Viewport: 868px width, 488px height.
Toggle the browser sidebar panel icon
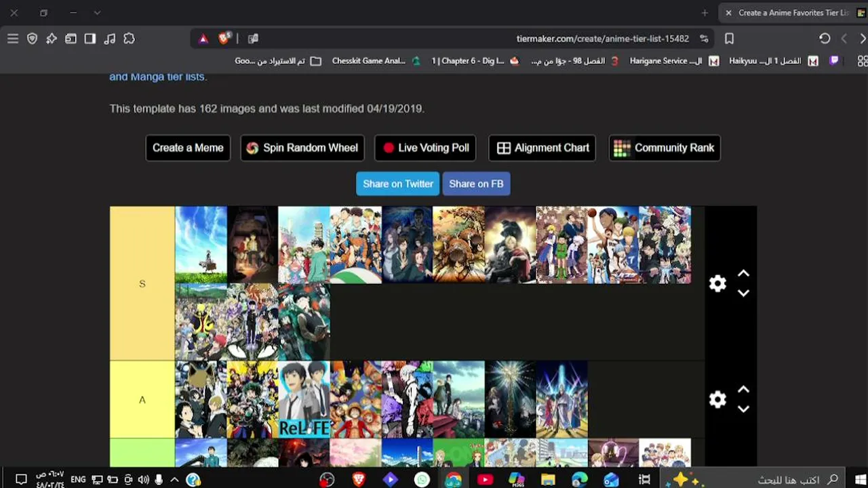coord(90,39)
